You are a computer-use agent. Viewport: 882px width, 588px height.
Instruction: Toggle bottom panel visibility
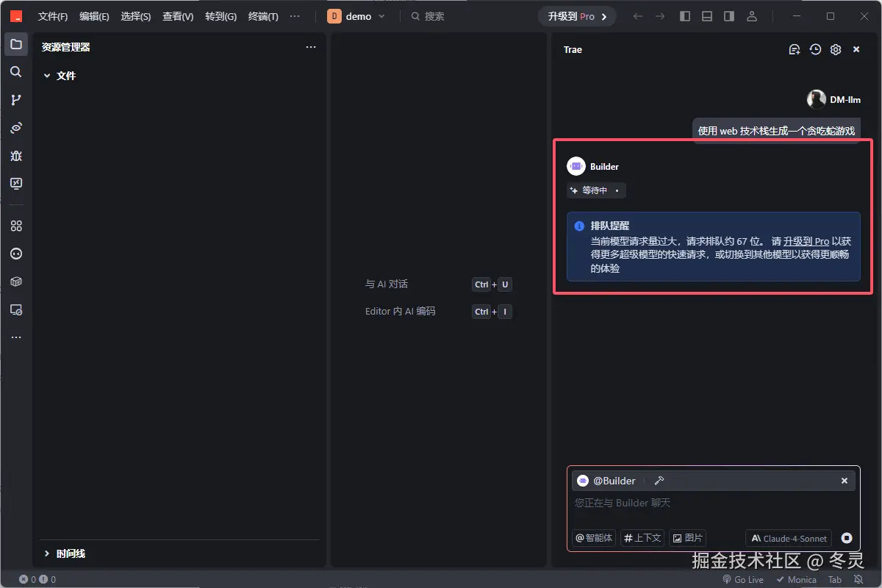coord(706,15)
